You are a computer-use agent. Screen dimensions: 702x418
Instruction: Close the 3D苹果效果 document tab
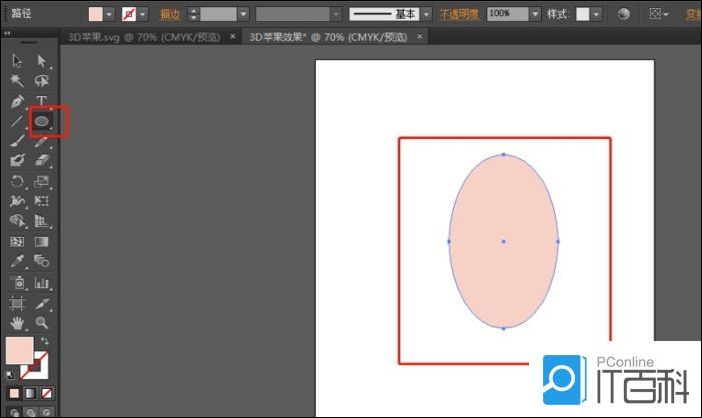pos(419,36)
